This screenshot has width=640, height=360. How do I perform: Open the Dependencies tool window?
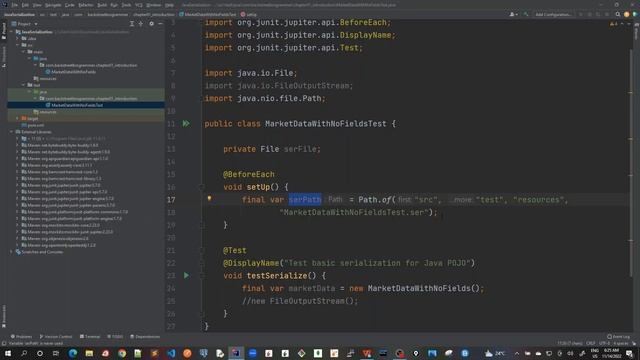145,336
